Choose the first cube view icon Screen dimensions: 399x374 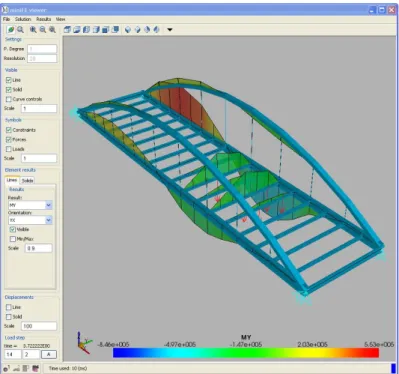pyautogui.click(x=67, y=30)
